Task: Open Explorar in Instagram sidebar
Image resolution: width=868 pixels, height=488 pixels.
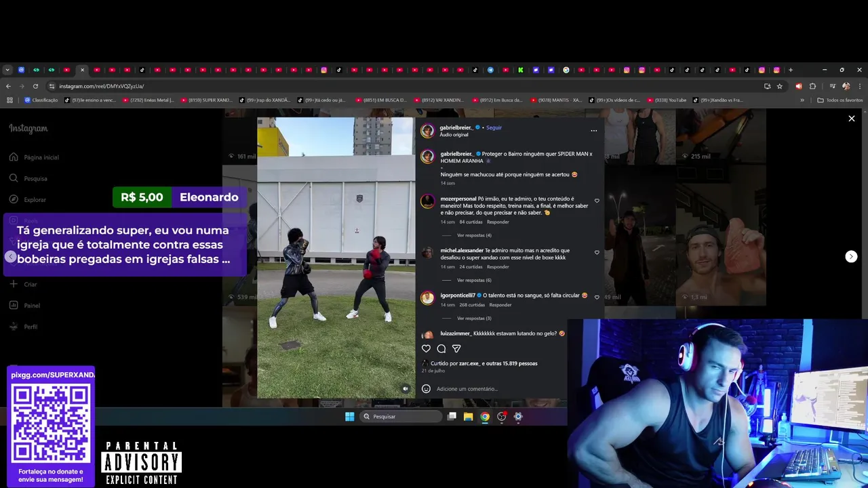Action: [x=28, y=199]
